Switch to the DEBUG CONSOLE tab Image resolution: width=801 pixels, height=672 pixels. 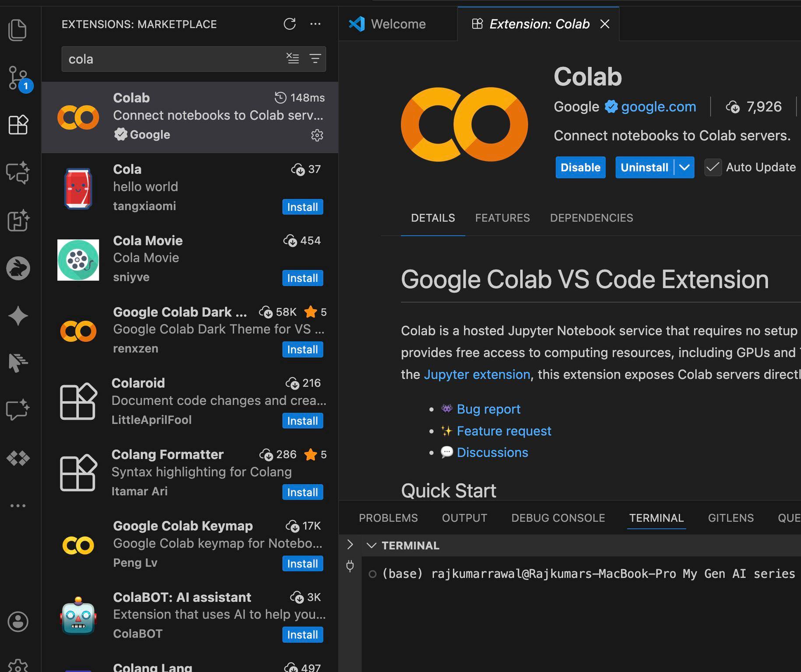pyautogui.click(x=558, y=518)
